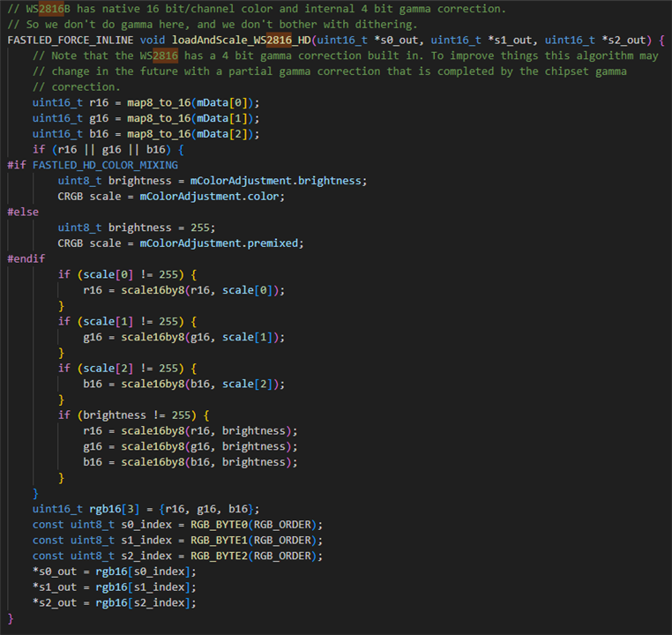Click the #else preprocessor line
672x635 pixels.
(x=23, y=212)
